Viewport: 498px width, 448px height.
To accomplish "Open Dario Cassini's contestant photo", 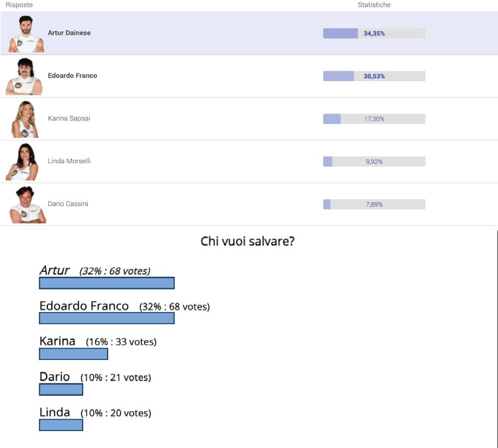I will tap(27, 205).
